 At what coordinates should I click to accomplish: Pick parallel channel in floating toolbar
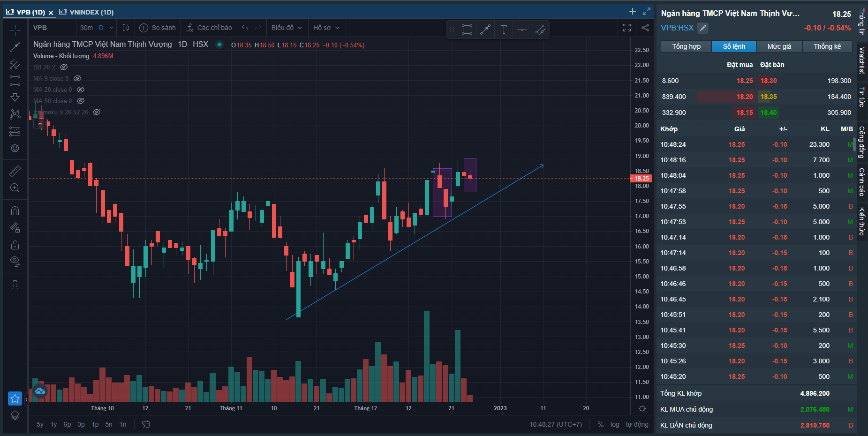540,30
